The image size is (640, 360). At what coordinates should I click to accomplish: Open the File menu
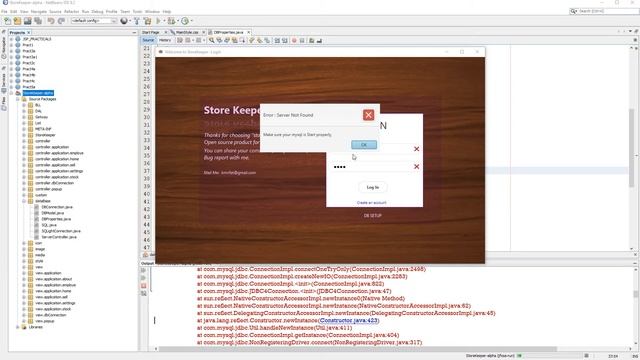4,11
